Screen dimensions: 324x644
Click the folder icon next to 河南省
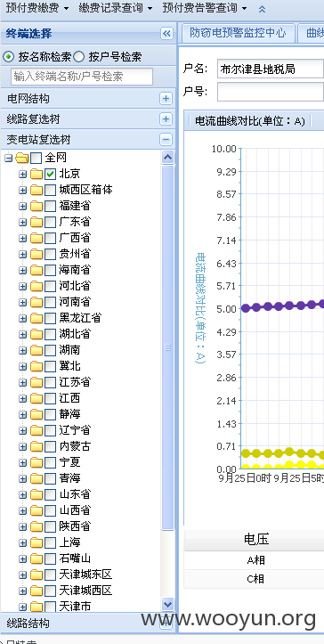tap(36, 302)
